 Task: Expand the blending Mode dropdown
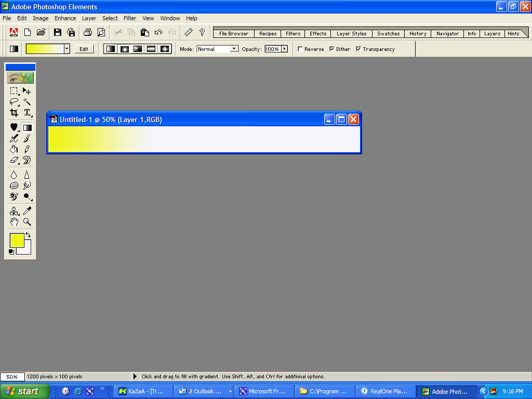coord(234,49)
